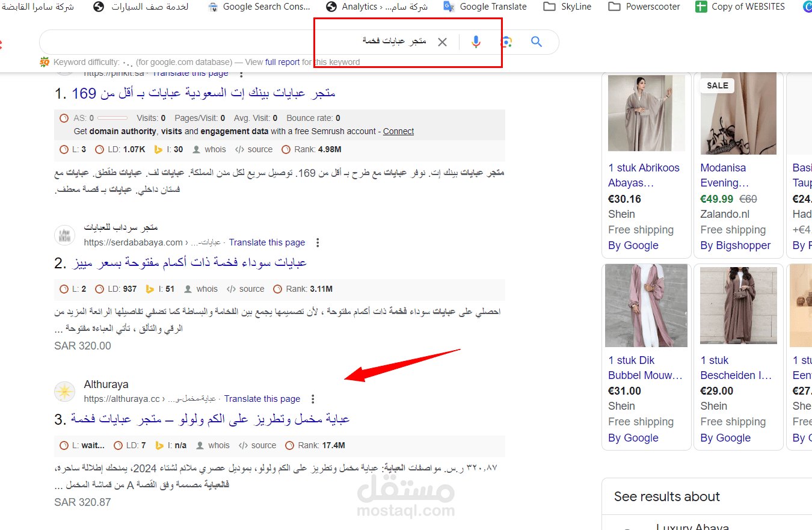This screenshot has height=530, width=812.
Task: Start voice search with the microphone icon
Action: tap(476, 42)
